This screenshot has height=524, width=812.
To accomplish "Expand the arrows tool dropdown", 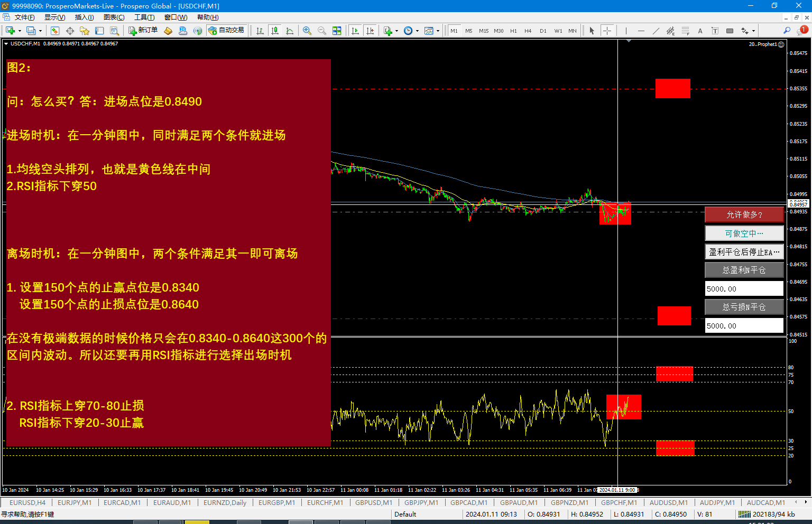I will point(753,31).
